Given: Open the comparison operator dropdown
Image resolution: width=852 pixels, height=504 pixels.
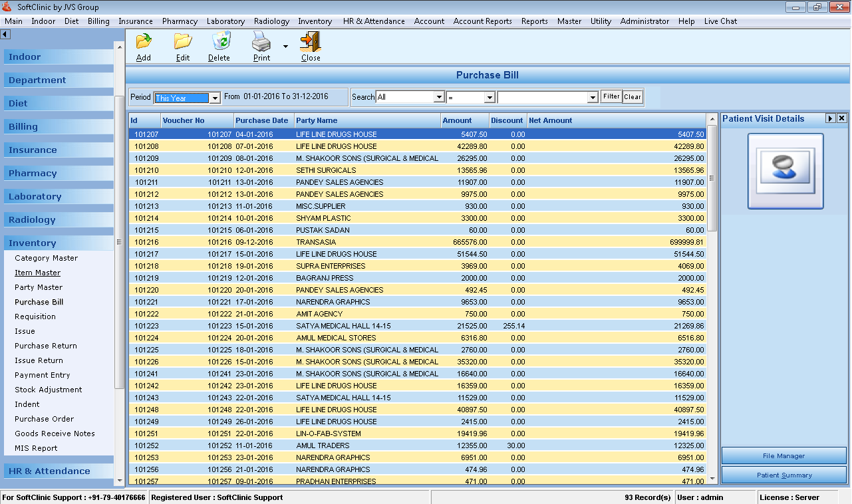Looking at the screenshot, I should [490, 96].
